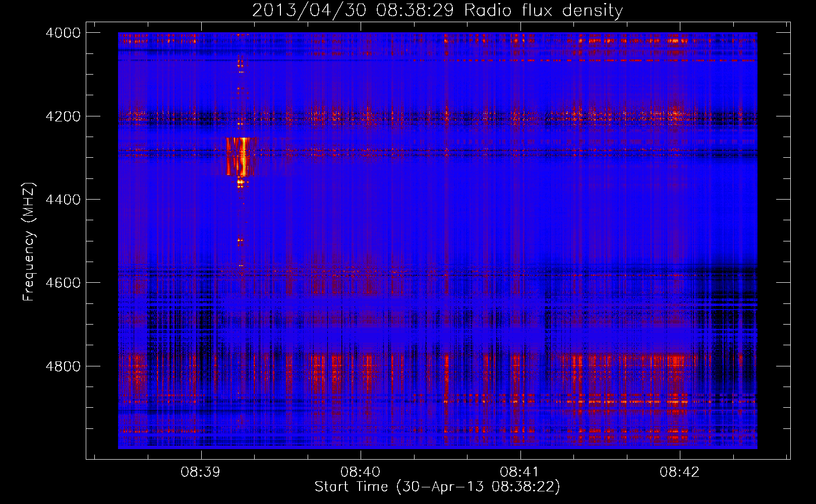
Task: Select the 'Frequency (MHZ)' y-axis label
Action: (x=29, y=242)
